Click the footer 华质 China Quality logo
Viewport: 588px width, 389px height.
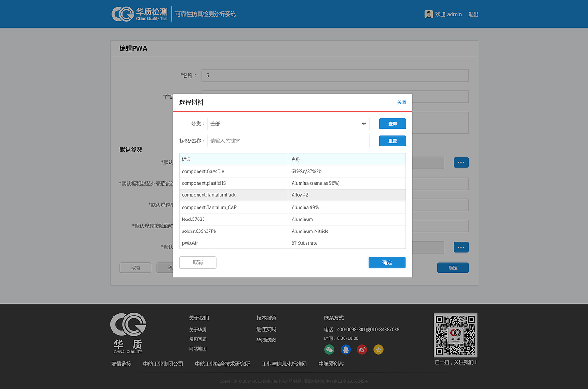click(x=128, y=333)
